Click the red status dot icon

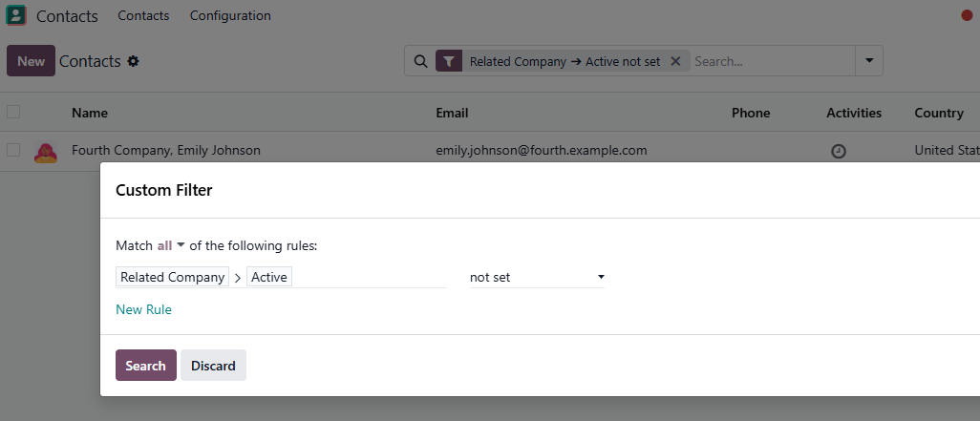(967, 15)
